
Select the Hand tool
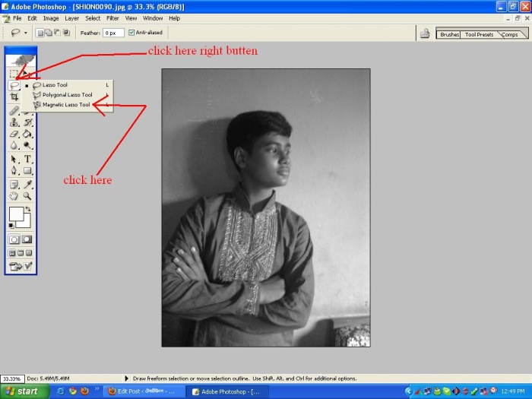[x=14, y=196]
